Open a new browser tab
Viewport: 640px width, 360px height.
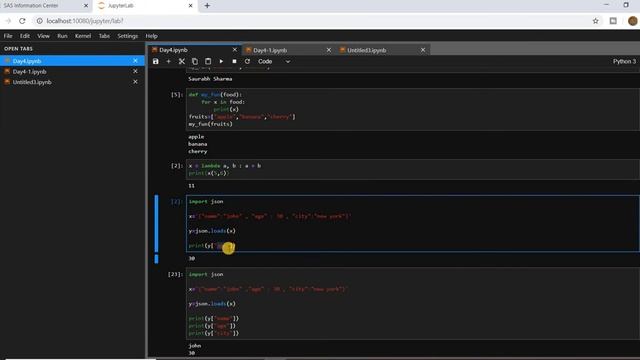tap(207, 6)
